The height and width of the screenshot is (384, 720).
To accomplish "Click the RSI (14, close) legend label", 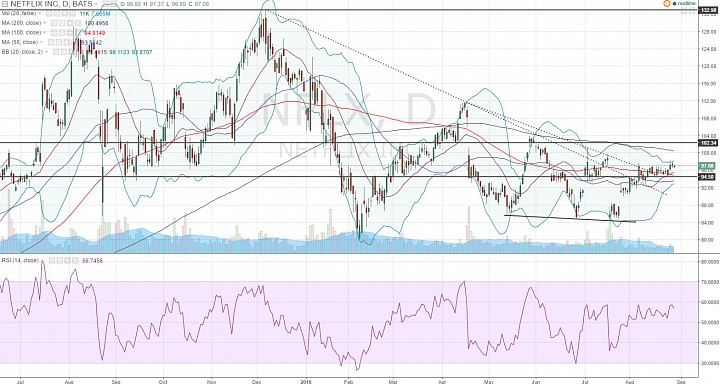I will tap(20, 261).
